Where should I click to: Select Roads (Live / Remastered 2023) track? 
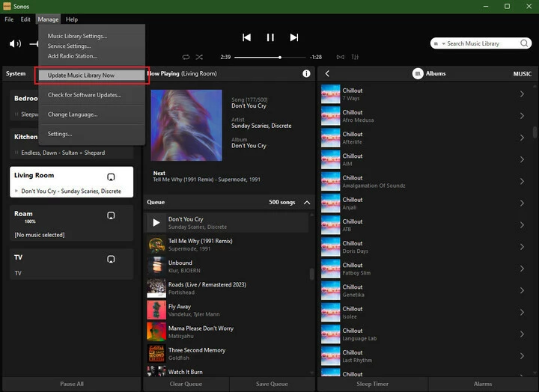(x=227, y=288)
